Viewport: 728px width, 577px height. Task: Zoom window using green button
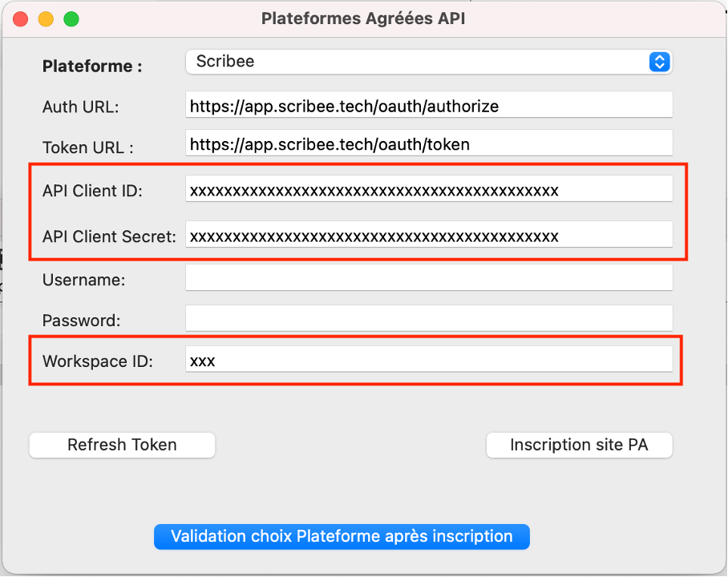pyautogui.click(x=71, y=19)
